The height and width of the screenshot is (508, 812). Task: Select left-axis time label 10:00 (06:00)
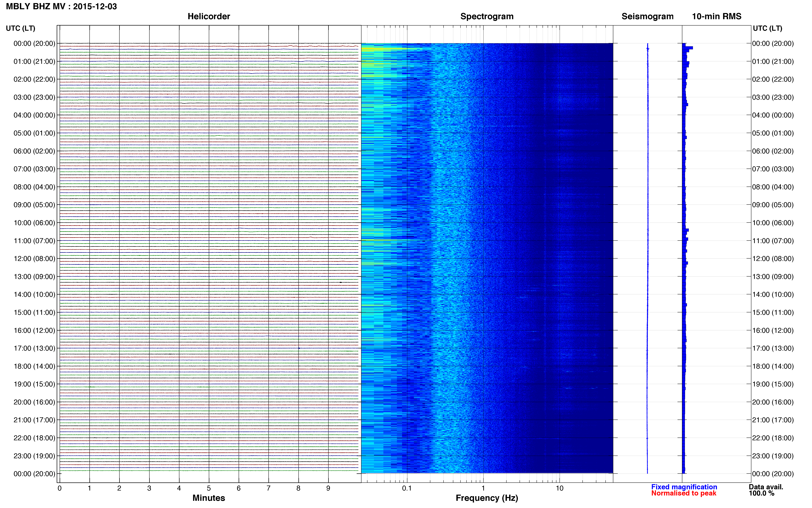tap(34, 223)
